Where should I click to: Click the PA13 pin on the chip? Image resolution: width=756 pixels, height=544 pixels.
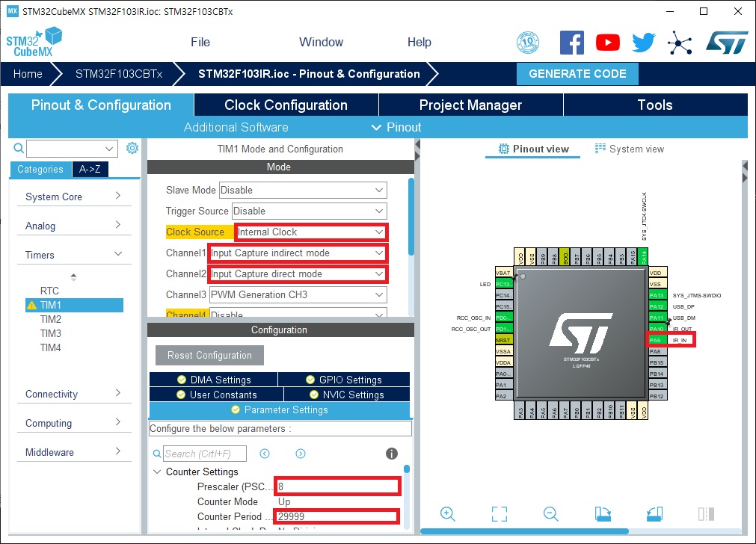(657, 295)
